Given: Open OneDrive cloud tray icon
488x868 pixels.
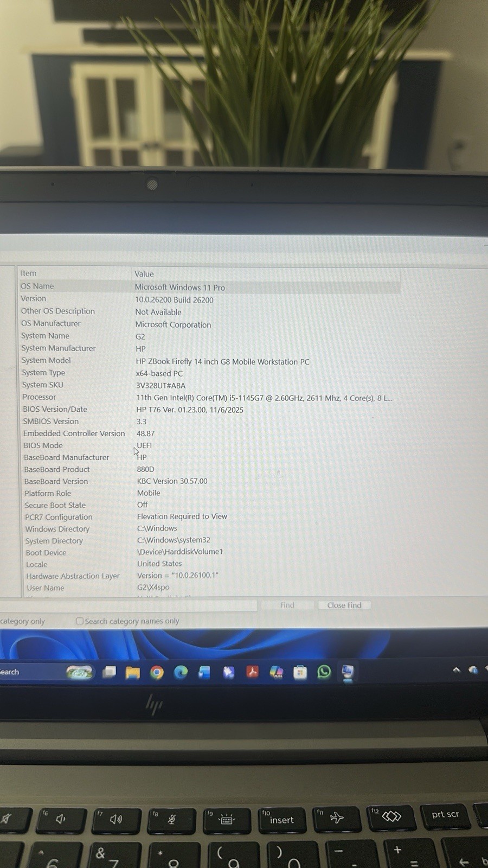Looking at the screenshot, I should (x=473, y=670).
